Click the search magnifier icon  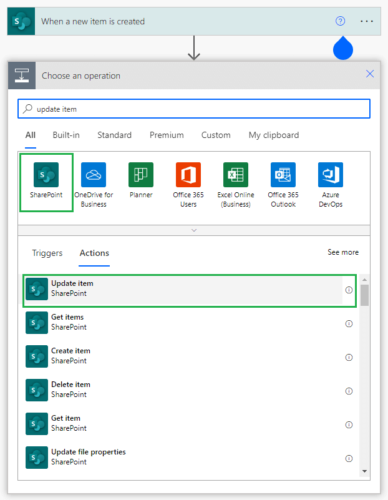pyautogui.click(x=28, y=109)
